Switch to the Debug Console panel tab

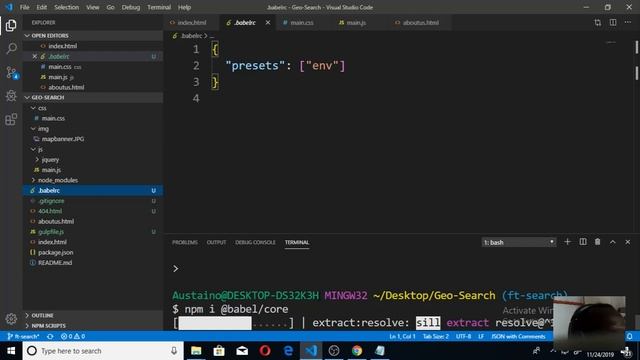point(255,242)
